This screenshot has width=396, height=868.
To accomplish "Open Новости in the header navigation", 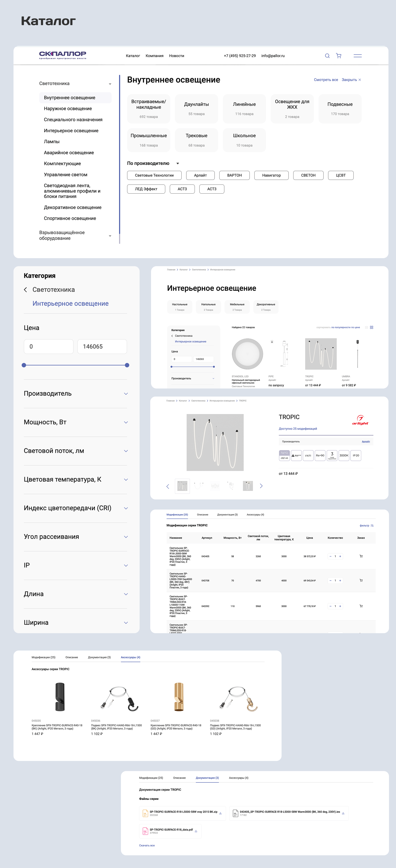I will [176, 56].
